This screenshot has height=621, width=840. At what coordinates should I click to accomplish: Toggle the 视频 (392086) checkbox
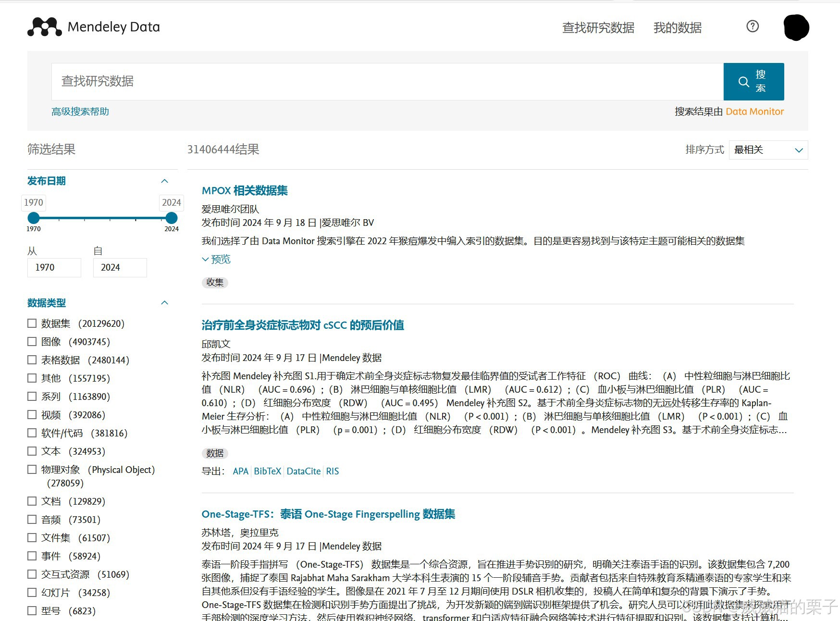click(x=32, y=415)
